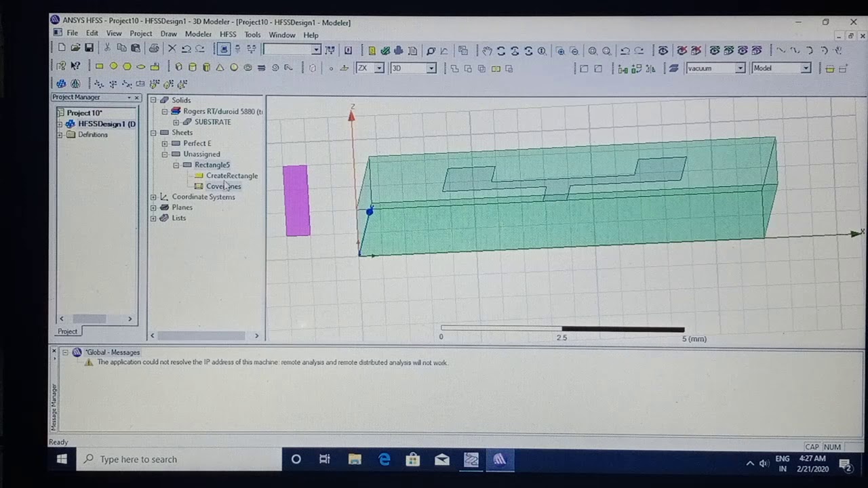Viewport: 868px width, 488px height.
Task: Open the Model dropdown in toolbar
Action: [806, 68]
